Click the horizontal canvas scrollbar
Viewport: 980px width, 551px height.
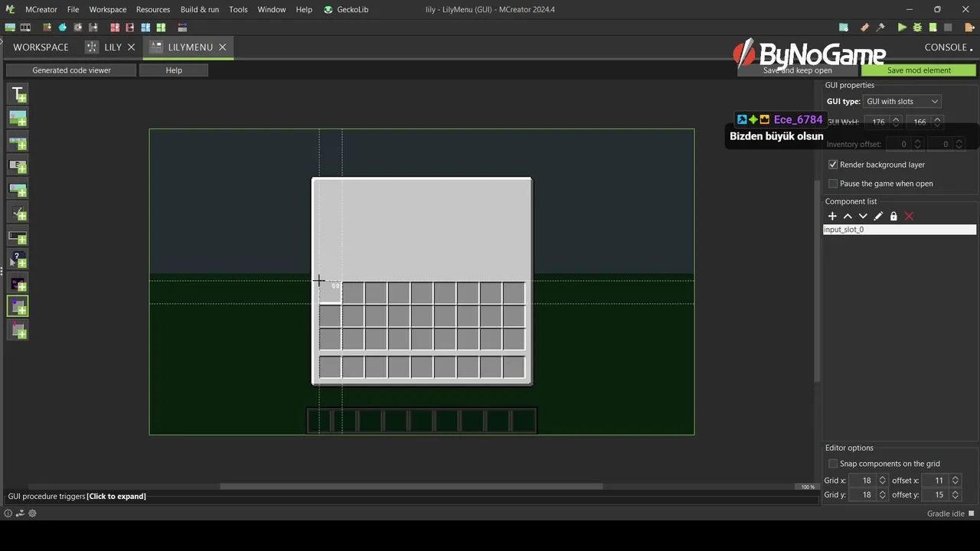pyautogui.click(x=411, y=486)
